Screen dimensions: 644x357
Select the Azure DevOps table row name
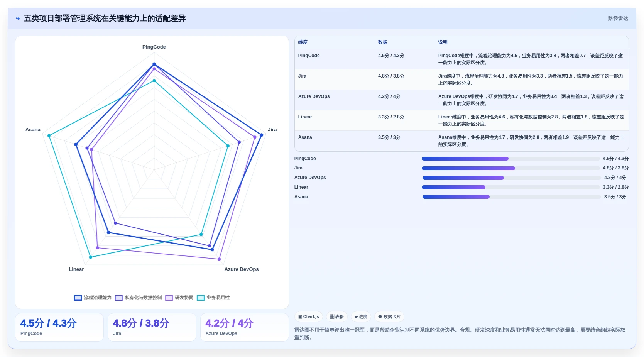tap(314, 96)
